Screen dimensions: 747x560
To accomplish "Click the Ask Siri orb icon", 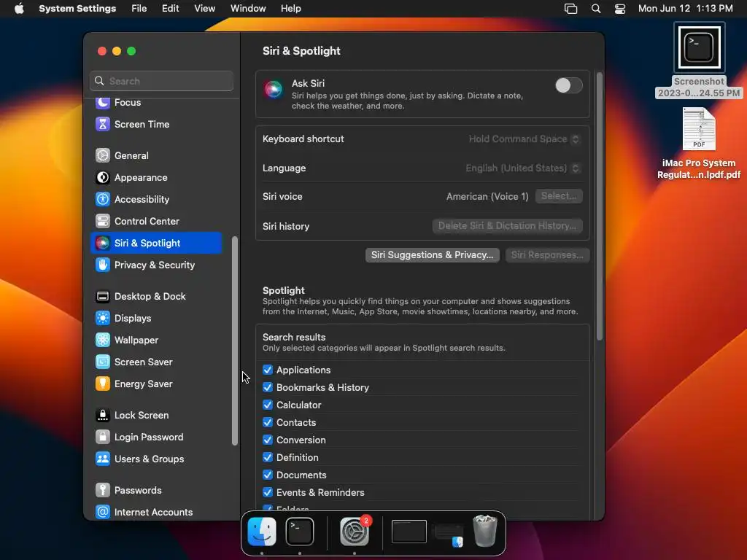I will 274,89.
